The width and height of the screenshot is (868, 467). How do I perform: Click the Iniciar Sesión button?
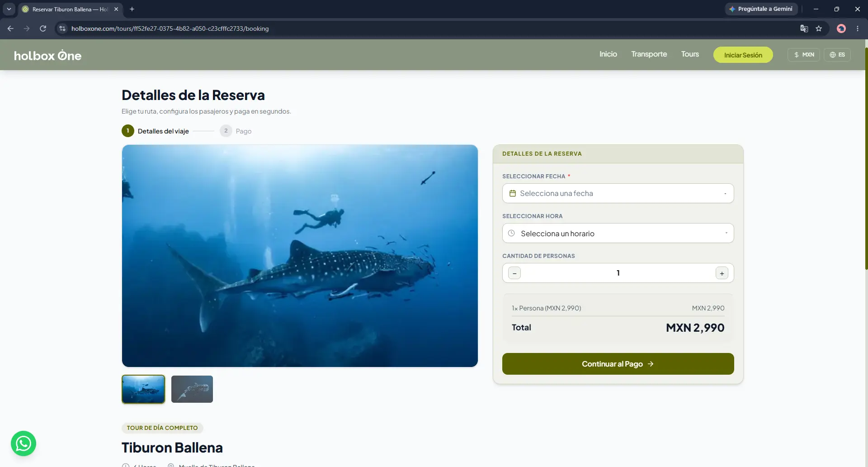[x=743, y=55]
